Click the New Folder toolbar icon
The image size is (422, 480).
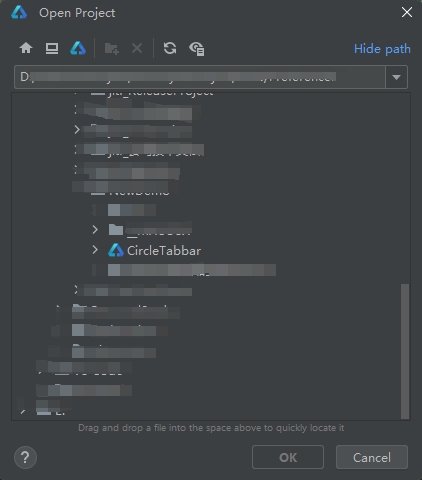tap(111, 49)
